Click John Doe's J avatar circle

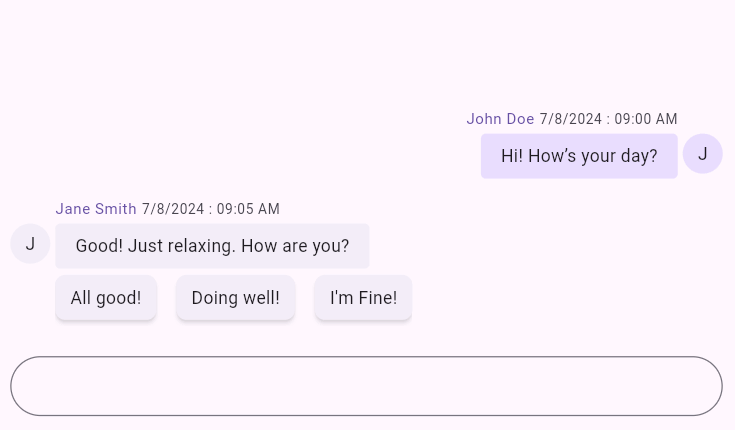point(702,154)
